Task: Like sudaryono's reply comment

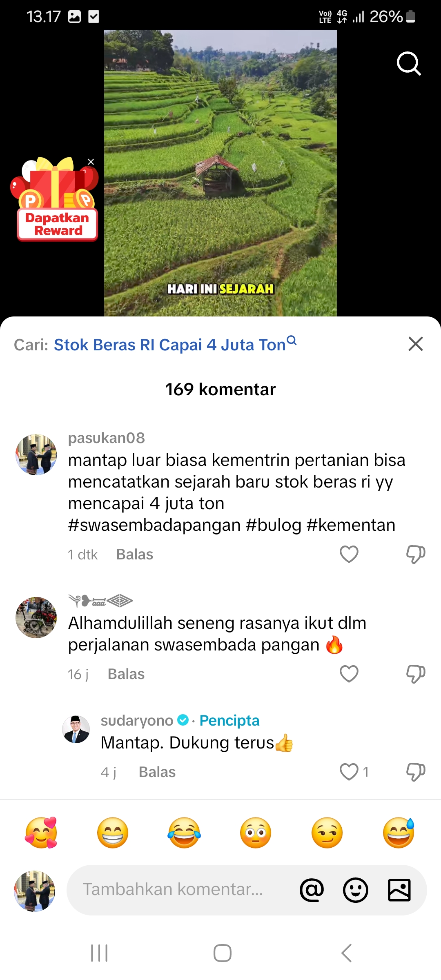Action: 349,772
